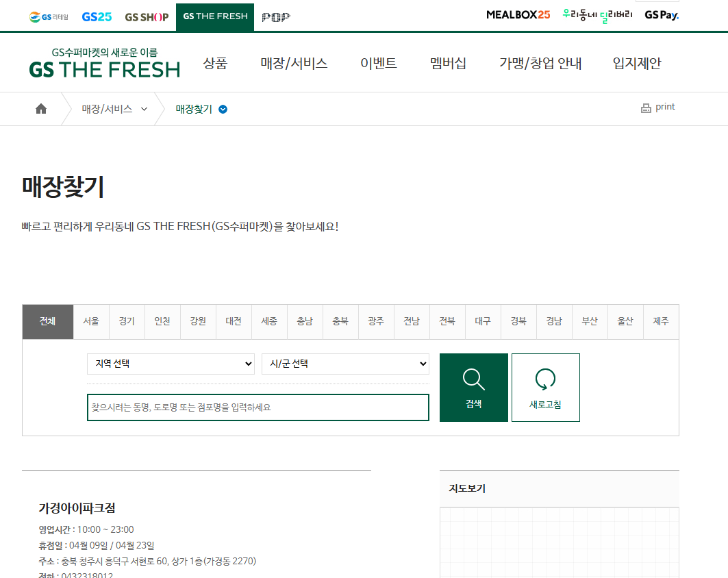Screen dimensions: 728x578
Task: Open the 상품 menu
Action: point(216,63)
